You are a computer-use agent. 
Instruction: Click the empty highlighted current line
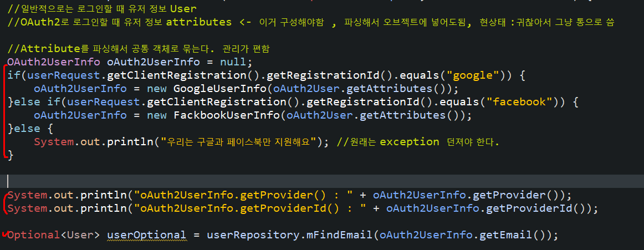pyautogui.click(x=322, y=181)
